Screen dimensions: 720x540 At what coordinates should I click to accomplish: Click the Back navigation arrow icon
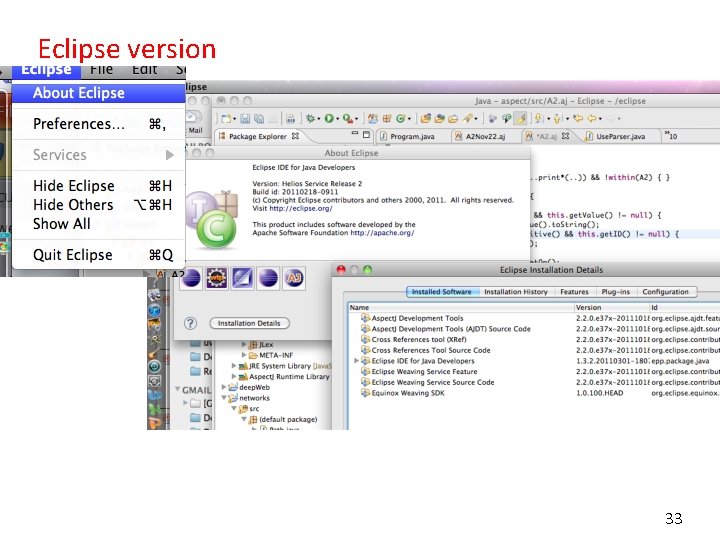tap(592, 118)
